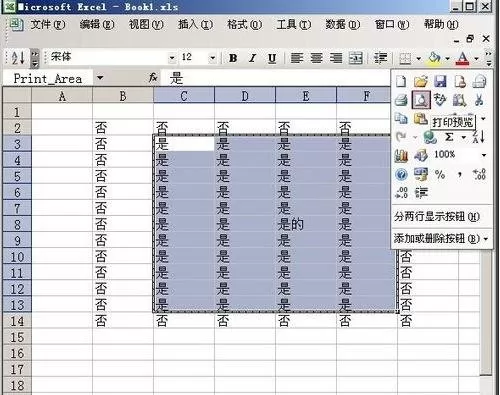500x395 pixels.
Task: Apply Font Color red A
Action: [463, 58]
